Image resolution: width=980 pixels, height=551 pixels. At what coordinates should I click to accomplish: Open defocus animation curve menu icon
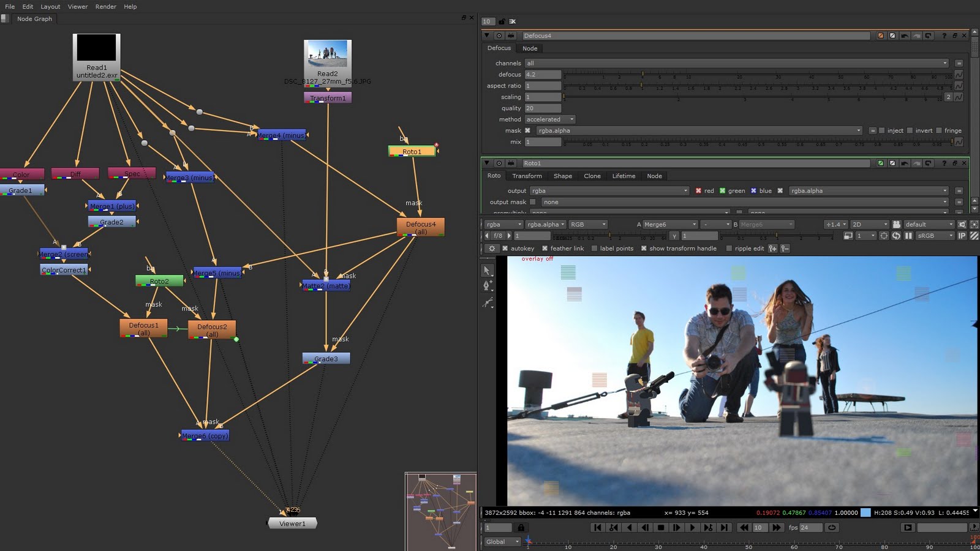pos(959,75)
